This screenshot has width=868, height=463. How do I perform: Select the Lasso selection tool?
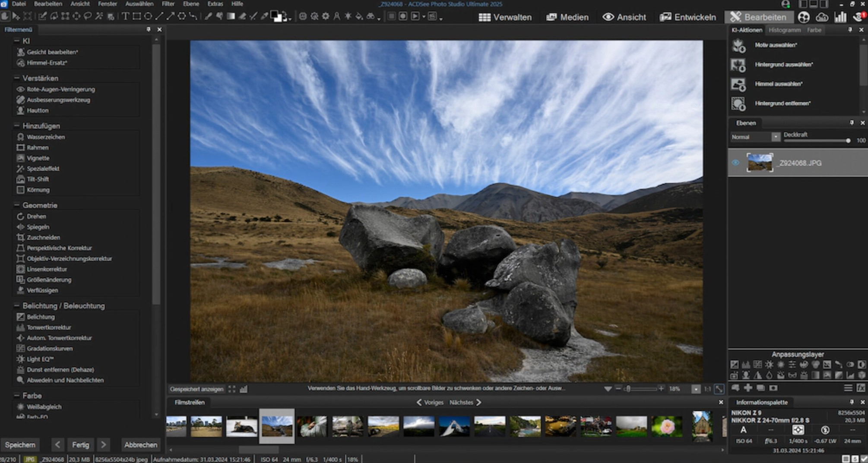pyautogui.click(x=88, y=16)
